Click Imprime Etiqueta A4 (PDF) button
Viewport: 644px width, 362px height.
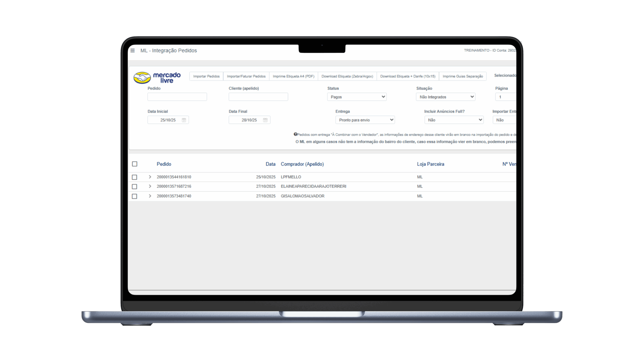point(293,76)
